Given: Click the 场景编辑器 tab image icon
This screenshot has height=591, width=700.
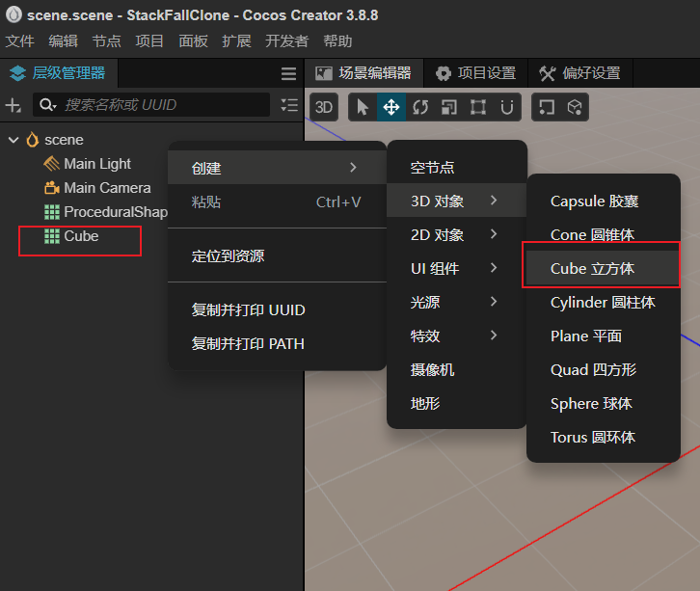Looking at the screenshot, I should tap(324, 73).
